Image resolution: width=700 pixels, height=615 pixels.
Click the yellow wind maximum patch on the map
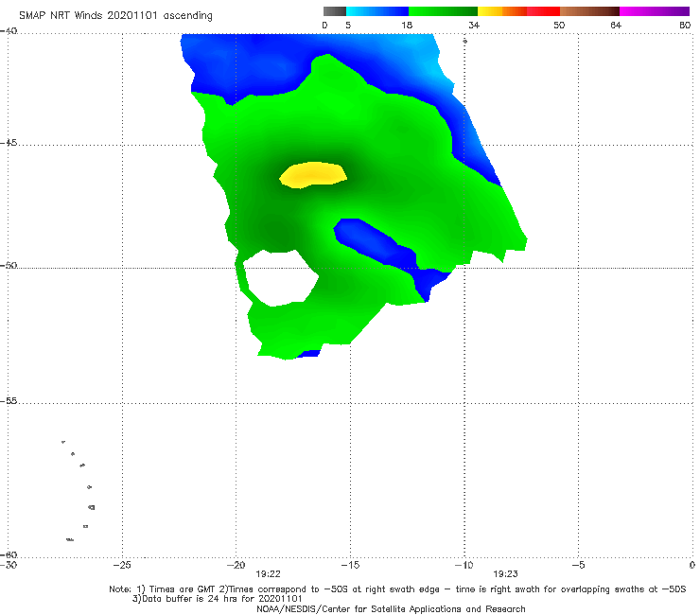(312, 175)
